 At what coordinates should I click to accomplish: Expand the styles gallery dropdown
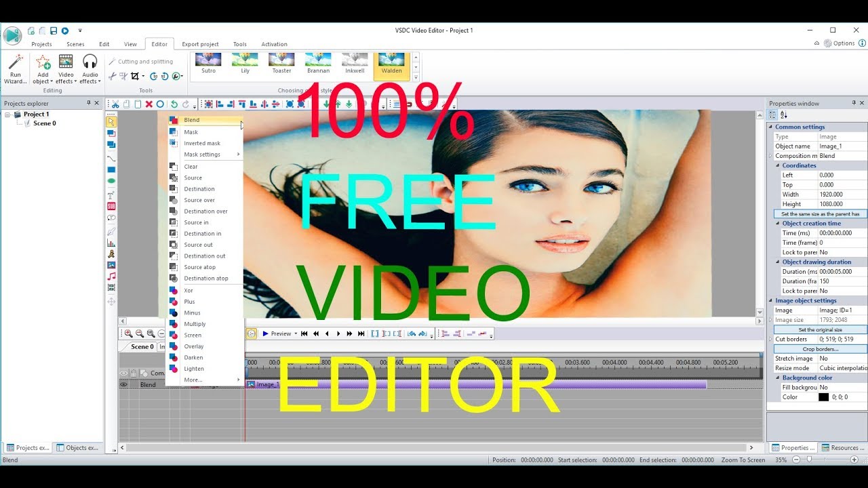pos(416,77)
